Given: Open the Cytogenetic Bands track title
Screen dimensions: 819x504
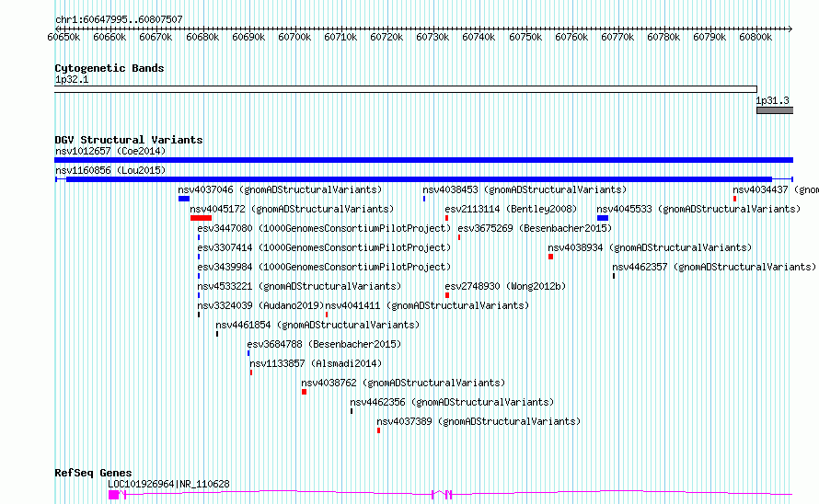Looking at the screenshot, I should click(x=110, y=68).
